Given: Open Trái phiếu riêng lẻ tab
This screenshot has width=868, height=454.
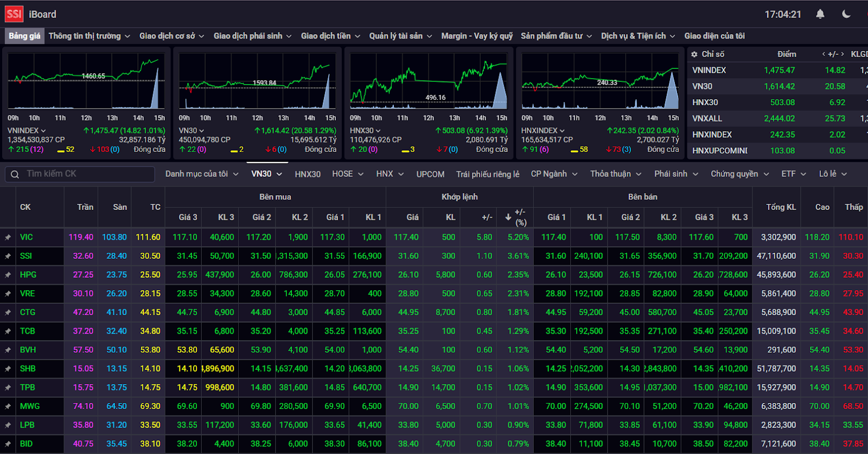Looking at the screenshot, I should click(488, 174).
